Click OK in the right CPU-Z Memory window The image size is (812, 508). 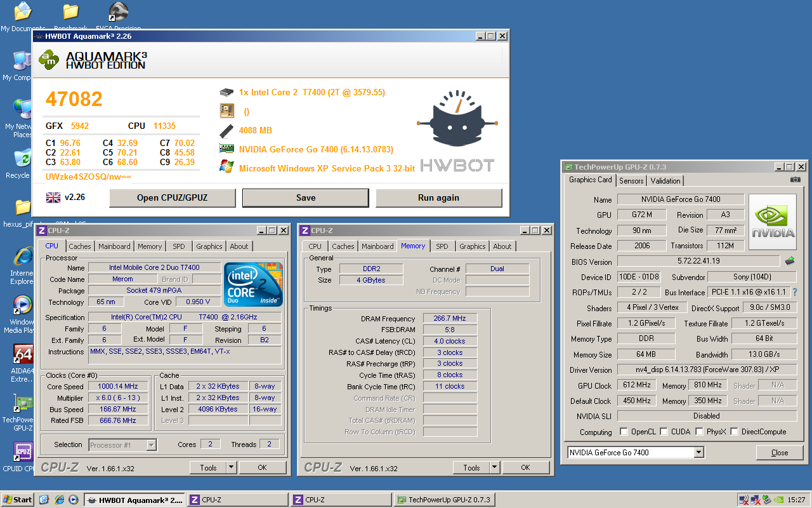(x=525, y=467)
